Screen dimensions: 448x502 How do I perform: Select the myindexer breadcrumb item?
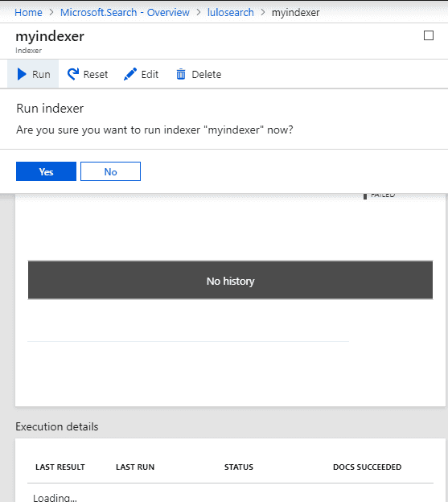point(296,13)
